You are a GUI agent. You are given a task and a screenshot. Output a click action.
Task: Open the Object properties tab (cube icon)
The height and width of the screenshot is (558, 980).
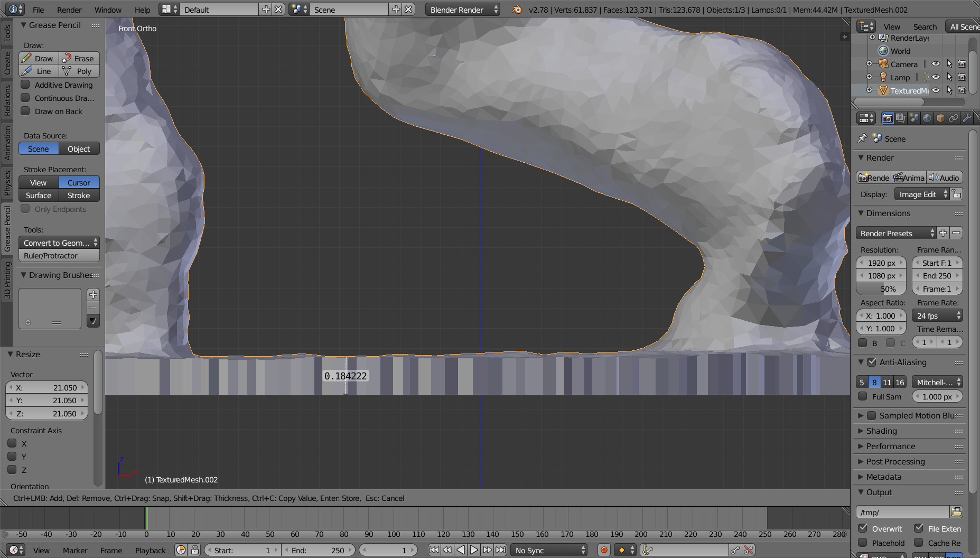940,118
